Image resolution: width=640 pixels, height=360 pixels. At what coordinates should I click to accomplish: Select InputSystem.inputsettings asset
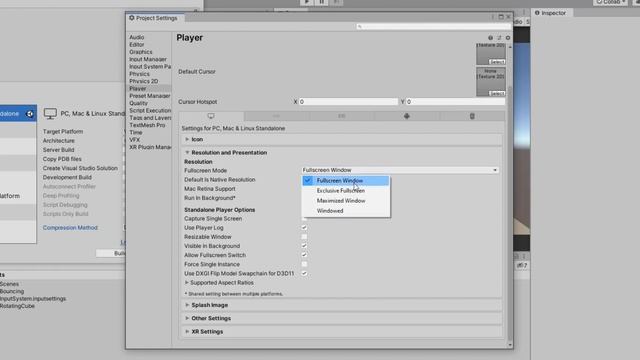pyautogui.click(x=33, y=299)
